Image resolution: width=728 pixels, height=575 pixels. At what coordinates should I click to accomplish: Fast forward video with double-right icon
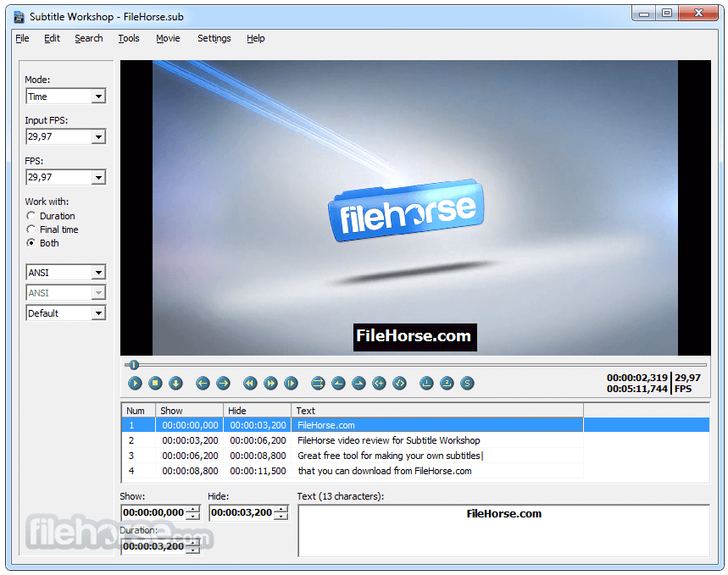coord(270,384)
